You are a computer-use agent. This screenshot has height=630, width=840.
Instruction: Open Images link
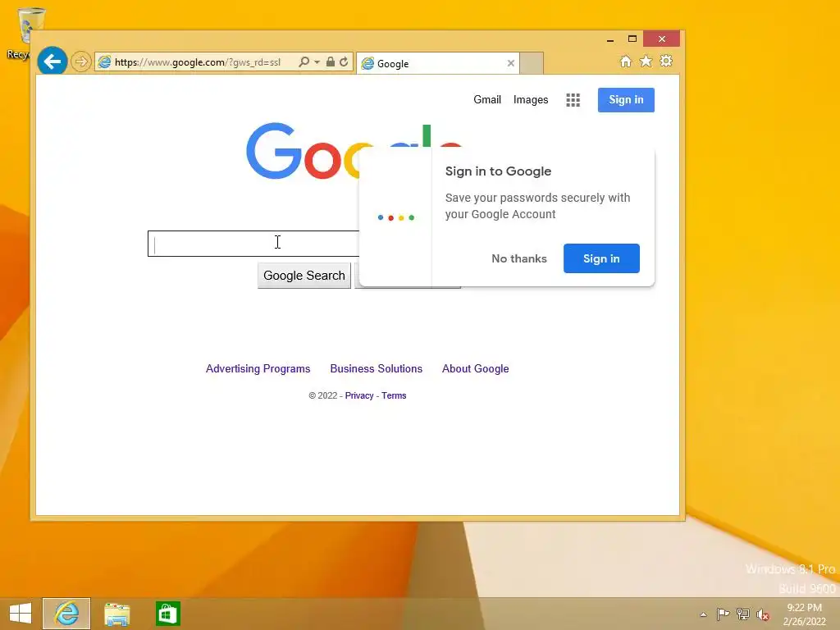point(531,99)
